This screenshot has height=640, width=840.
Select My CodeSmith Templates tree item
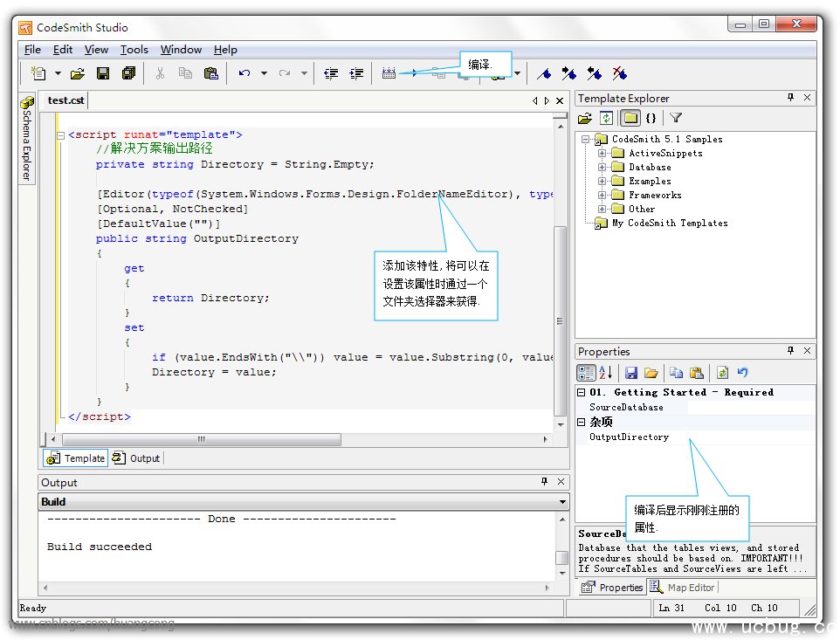pyautogui.click(x=670, y=223)
